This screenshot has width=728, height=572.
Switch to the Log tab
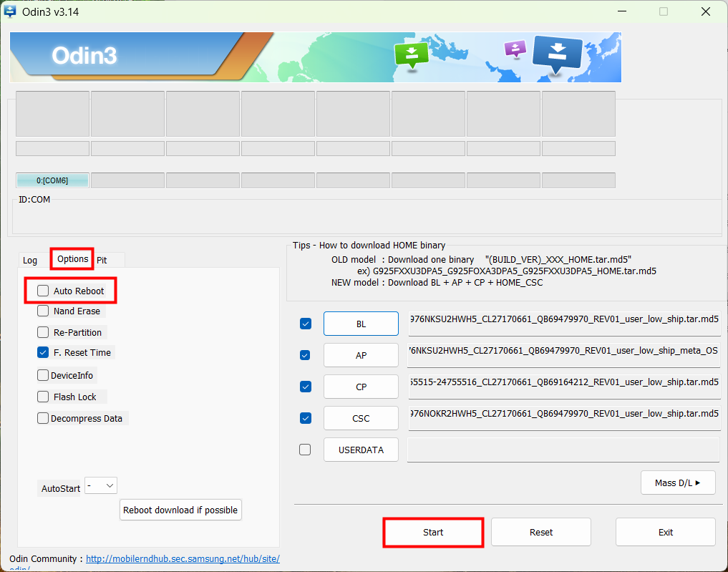pos(30,260)
